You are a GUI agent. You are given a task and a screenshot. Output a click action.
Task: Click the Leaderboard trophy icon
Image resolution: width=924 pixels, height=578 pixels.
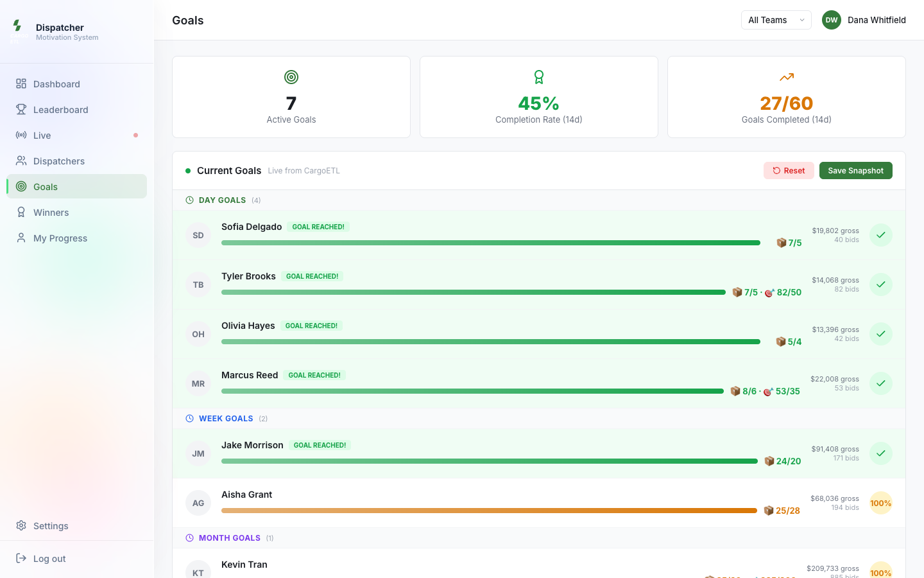(x=21, y=109)
